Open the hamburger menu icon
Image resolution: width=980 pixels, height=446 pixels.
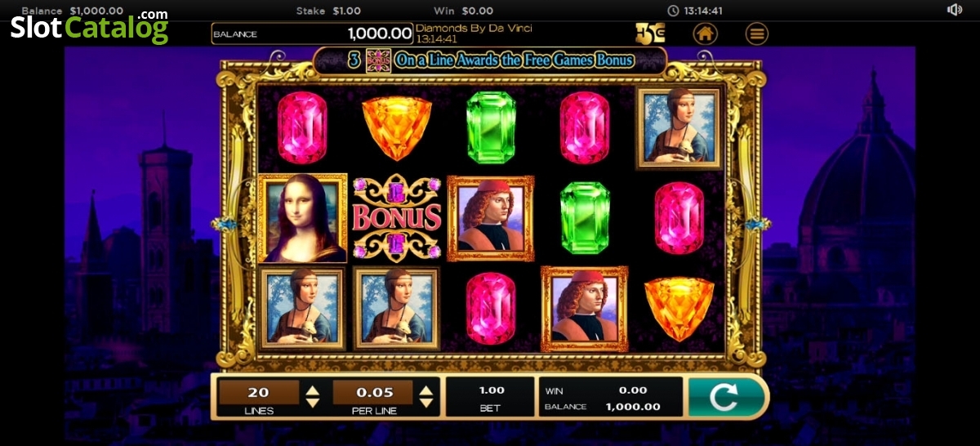(757, 33)
